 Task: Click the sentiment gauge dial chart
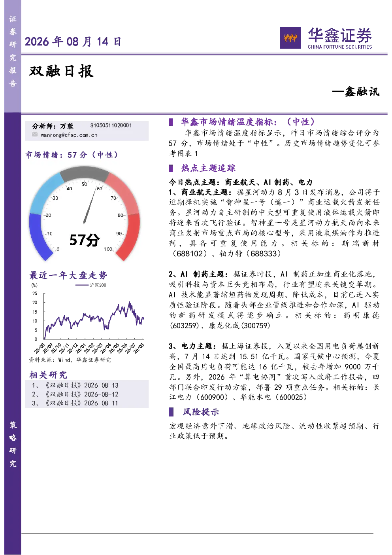(85, 214)
